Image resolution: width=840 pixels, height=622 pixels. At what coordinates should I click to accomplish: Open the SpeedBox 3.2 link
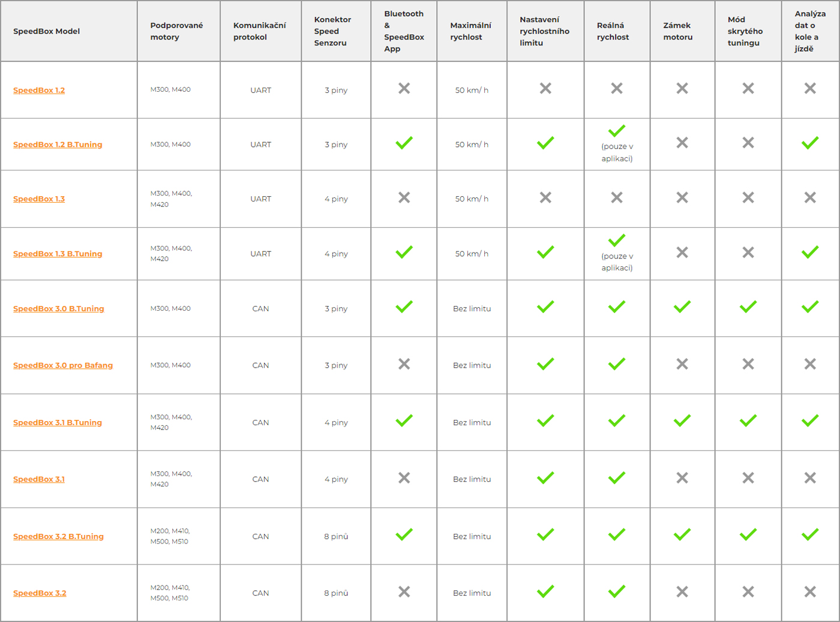click(40, 593)
